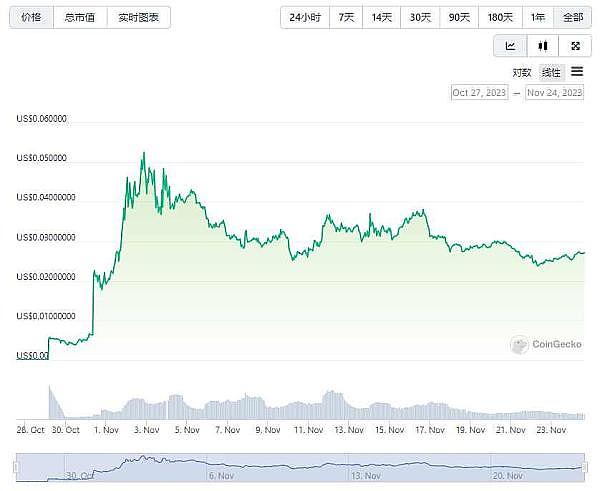Select 对数 logarithmic scale
Screen dimensions: 600x491
[x=522, y=72]
